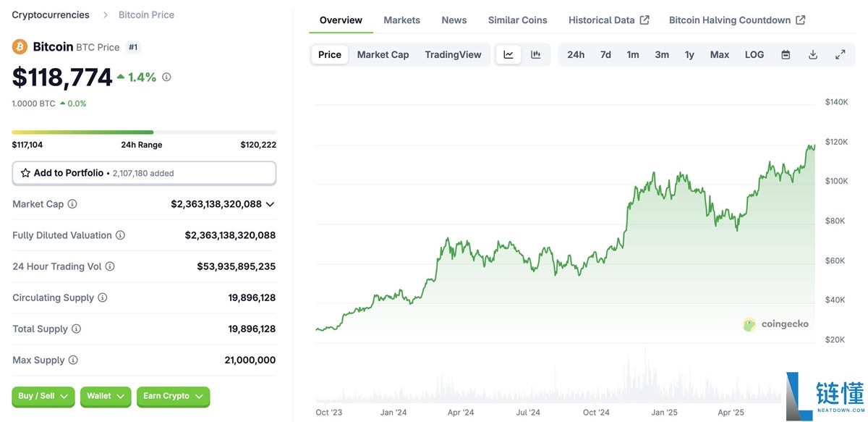This screenshot has width=868, height=422.
Task: Open the Markets tab
Action: (401, 20)
